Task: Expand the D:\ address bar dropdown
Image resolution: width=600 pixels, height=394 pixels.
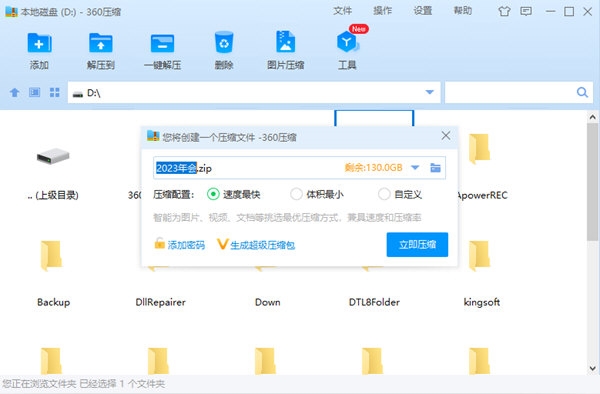Action: [x=429, y=92]
